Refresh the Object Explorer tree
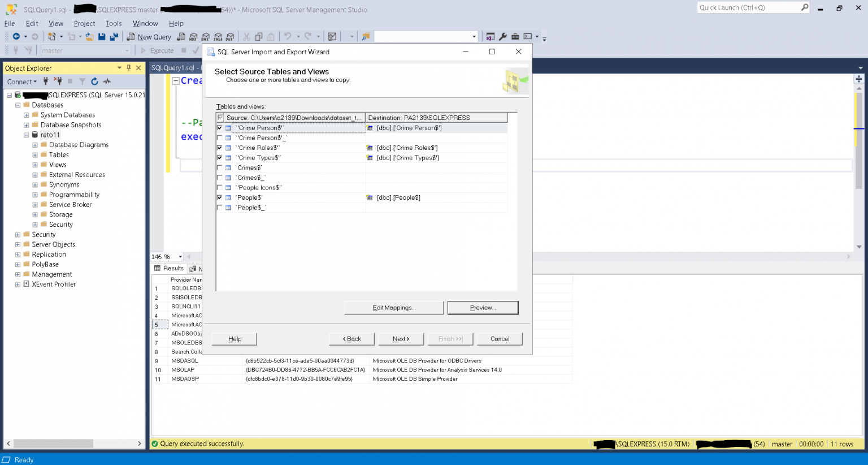Viewport: 868px width, 465px height. point(94,81)
